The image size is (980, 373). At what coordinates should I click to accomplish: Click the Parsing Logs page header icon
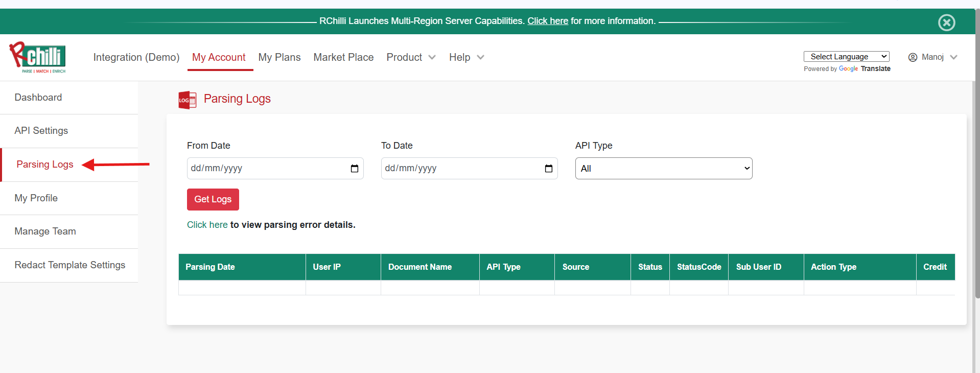(x=187, y=100)
